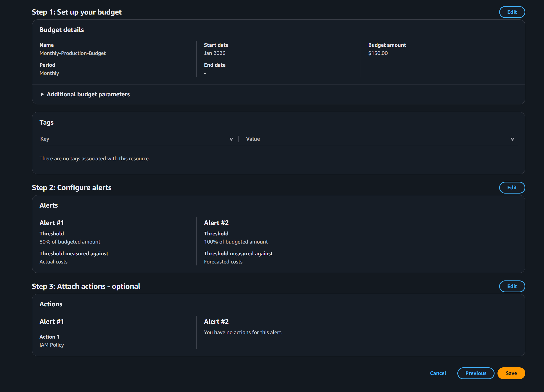Viewport: 544px width, 392px height.
Task: Click the Key column sort arrow
Action: tap(231, 139)
